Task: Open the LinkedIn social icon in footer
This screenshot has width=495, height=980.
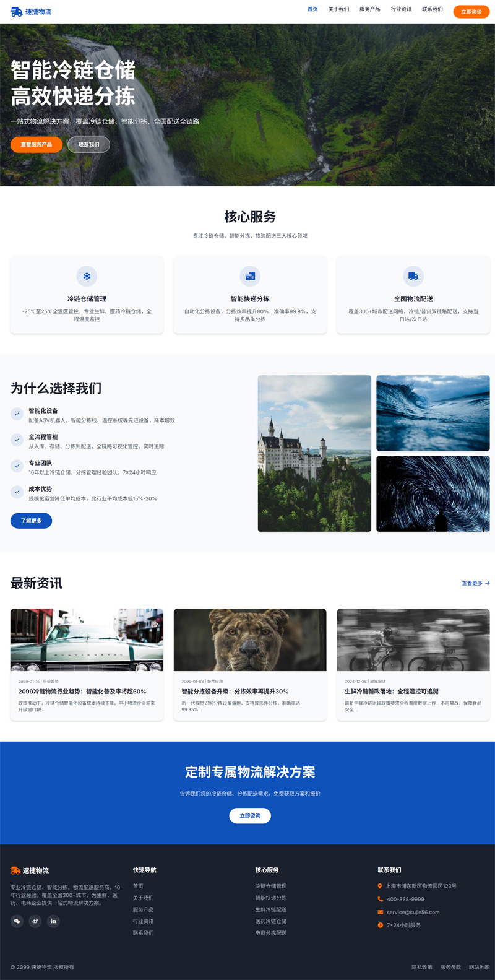Action: [x=53, y=921]
